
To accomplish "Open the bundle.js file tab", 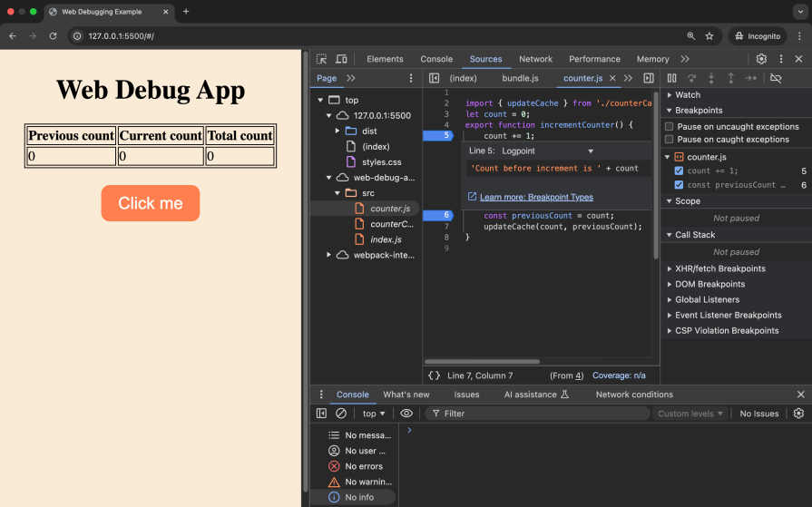I will [x=520, y=78].
